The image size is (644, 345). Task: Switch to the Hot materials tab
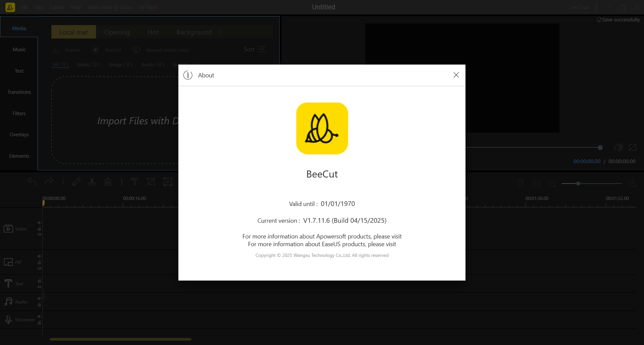click(153, 32)
